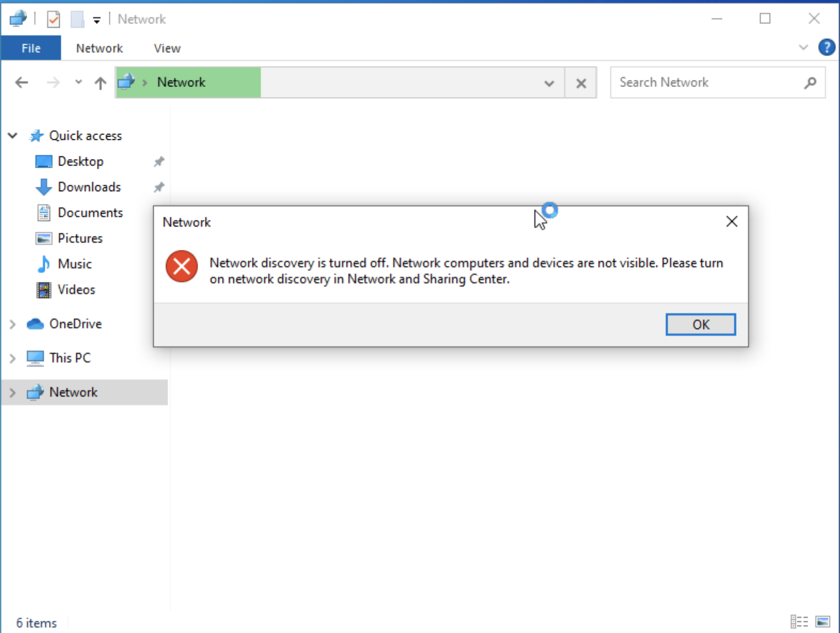840x633 pixels.
Task: Close the Network discovery error dialog
Action: point(732,221)
